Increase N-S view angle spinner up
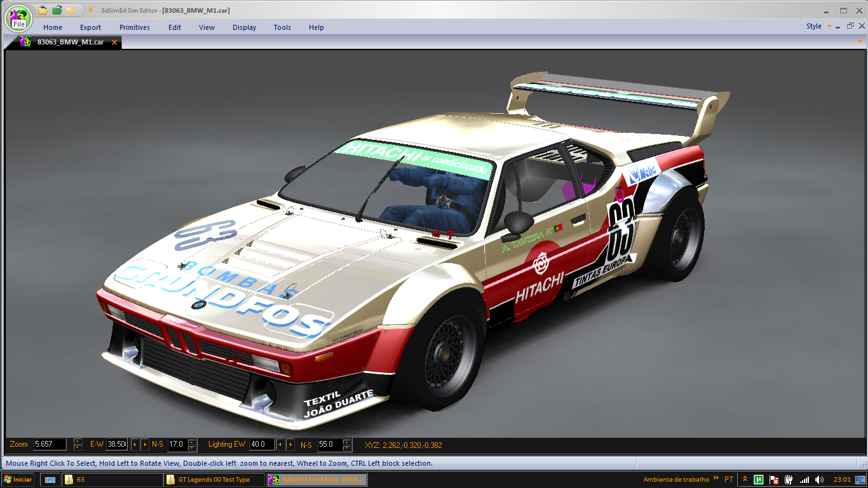This screenshot has height=488, width=868. point(192,442)
